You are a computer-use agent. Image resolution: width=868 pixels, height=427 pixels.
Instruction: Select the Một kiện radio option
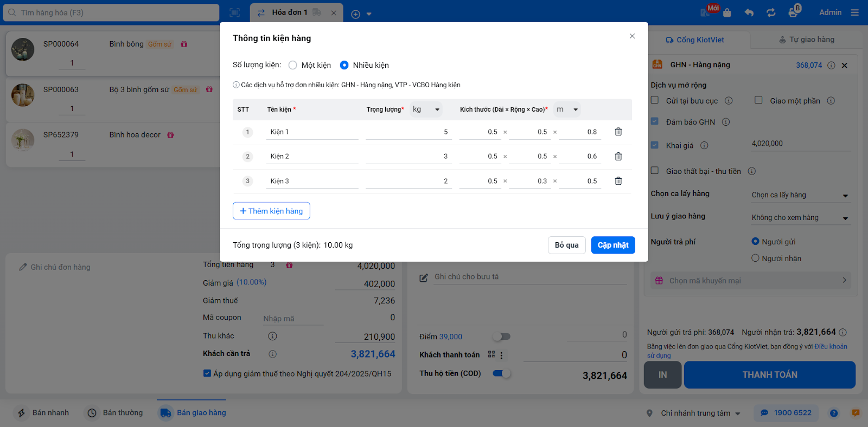[293, 65]
